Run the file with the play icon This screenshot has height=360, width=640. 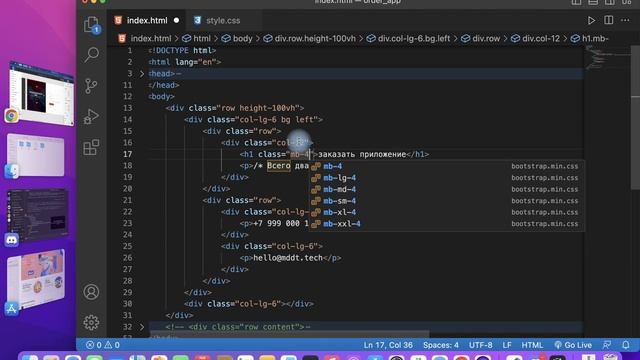[591, 20]
